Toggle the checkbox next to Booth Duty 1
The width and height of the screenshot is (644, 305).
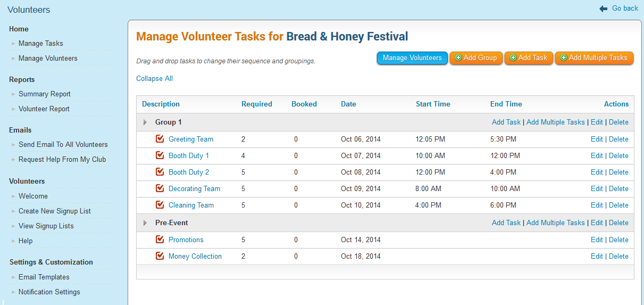click(160, 155)
